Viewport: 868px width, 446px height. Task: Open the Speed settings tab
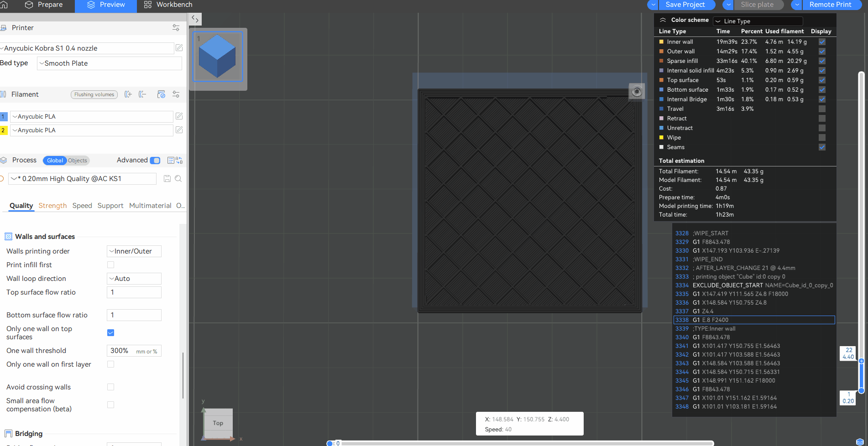[82, 206]
